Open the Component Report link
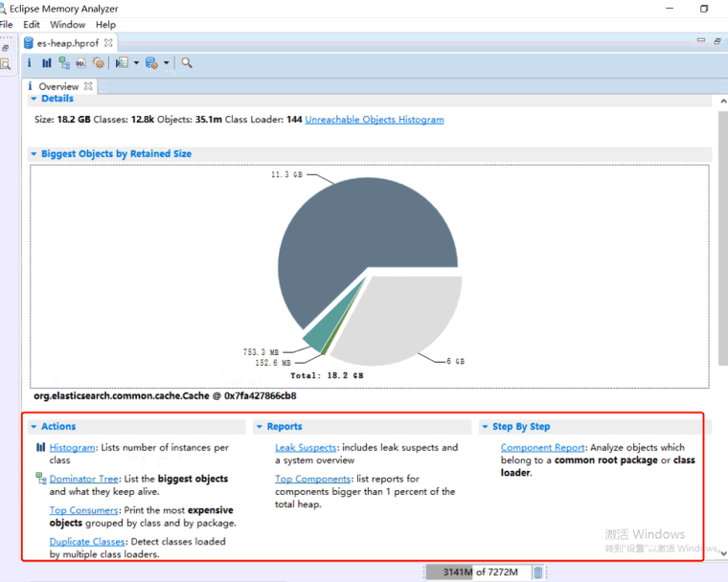This screenshot has width=728, height=582. (x=542, y=447)
